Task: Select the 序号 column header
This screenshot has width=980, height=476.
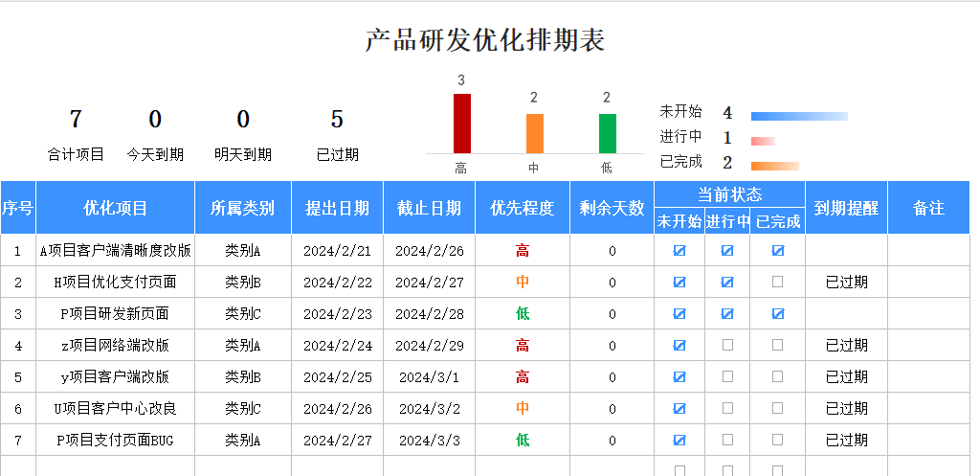Action: click(x=17, y=208)
